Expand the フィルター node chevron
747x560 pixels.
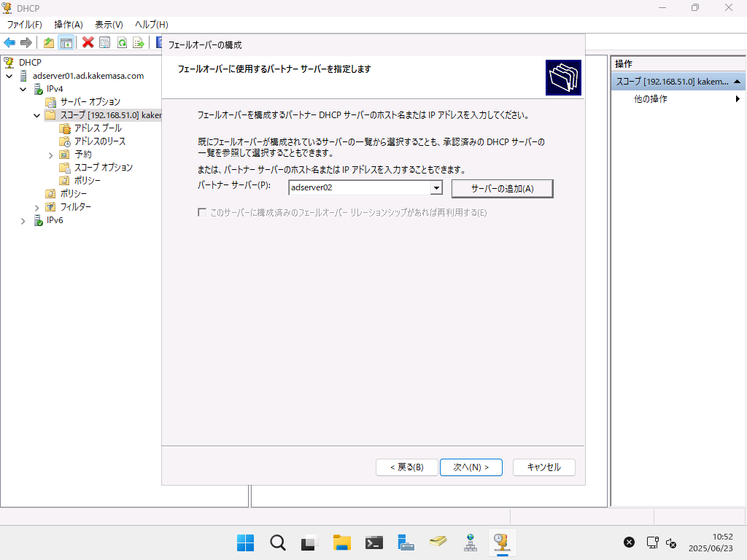[36, 208]
